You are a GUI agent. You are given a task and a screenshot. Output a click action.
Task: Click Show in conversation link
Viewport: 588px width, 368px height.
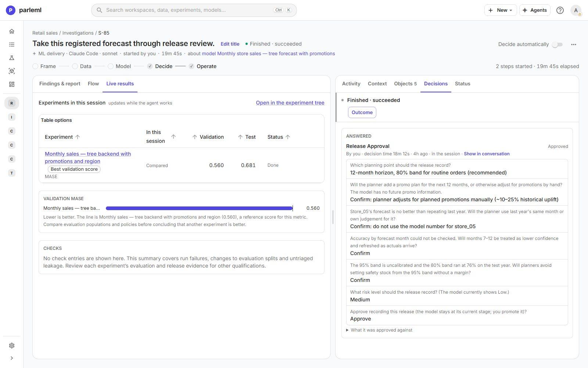point(487,154)
